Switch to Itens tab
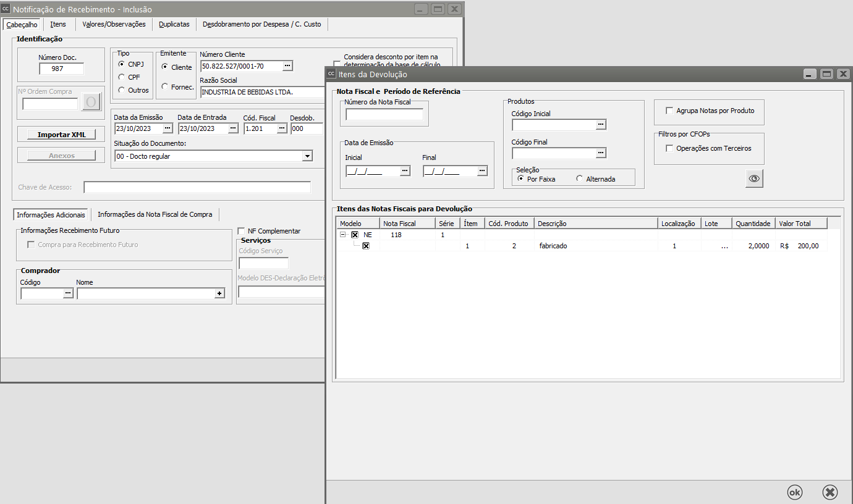Image resolution: width=853 pixels, height=504 pixels. pyautogui.click(x=58, y=24)
